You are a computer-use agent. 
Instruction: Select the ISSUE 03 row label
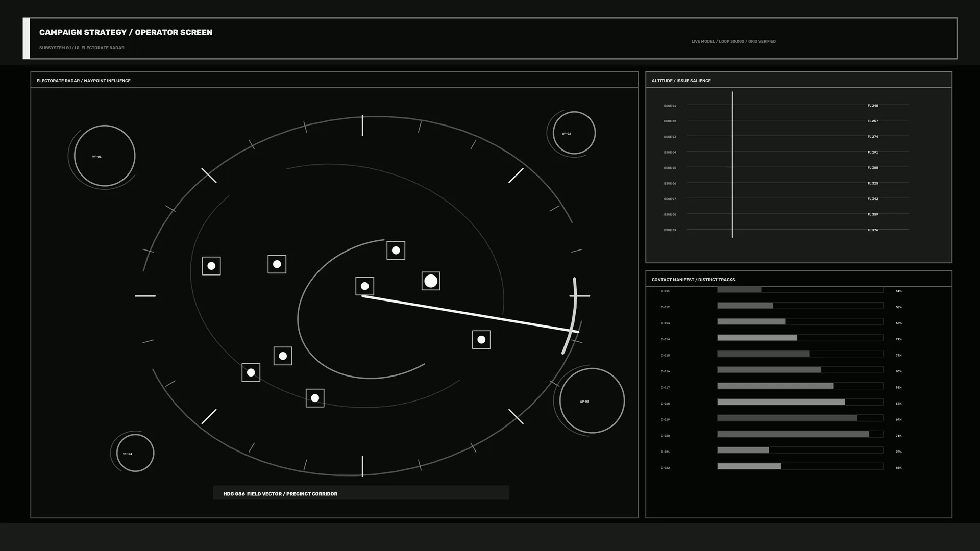(670, 137)
